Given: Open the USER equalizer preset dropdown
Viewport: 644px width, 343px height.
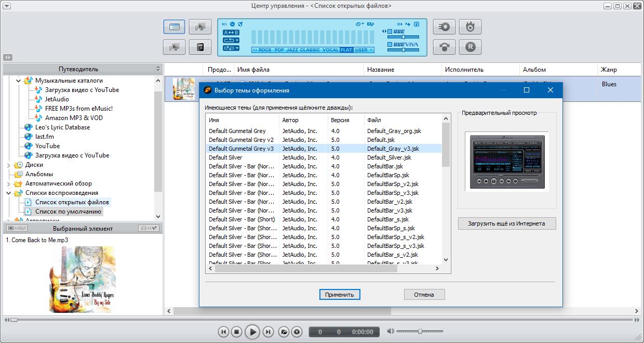Looking at the screenshot, I should pyautogui.click(x=364, y=50).
